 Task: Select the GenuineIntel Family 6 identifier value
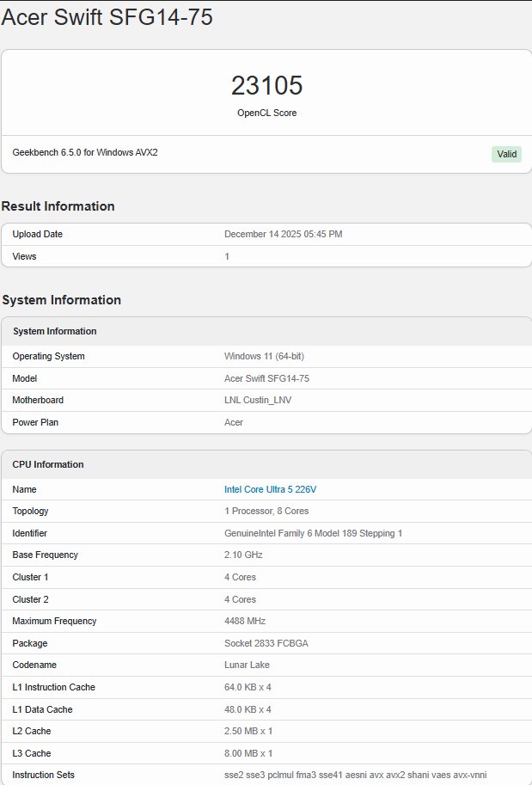coord(314,533)
